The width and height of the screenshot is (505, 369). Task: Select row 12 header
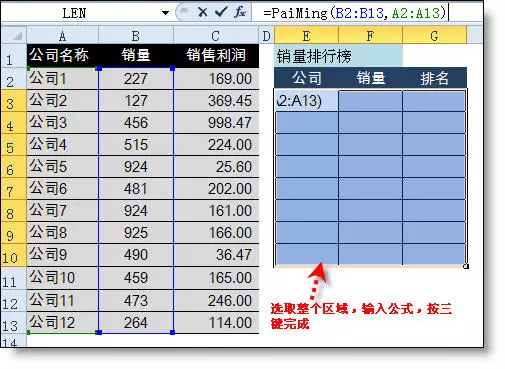click(13, 301)
